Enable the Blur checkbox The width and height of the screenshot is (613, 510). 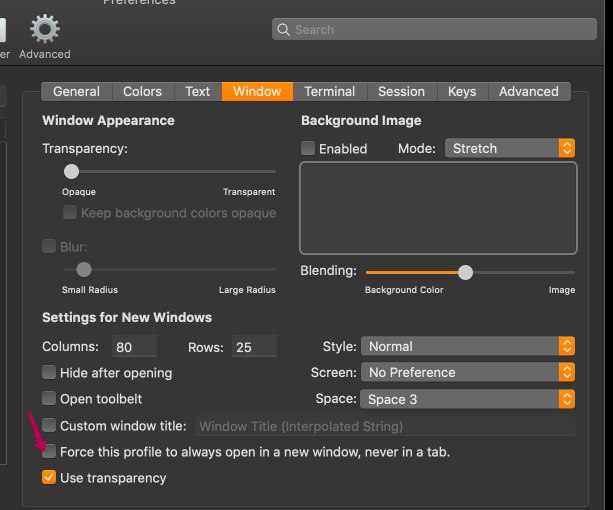49,246
